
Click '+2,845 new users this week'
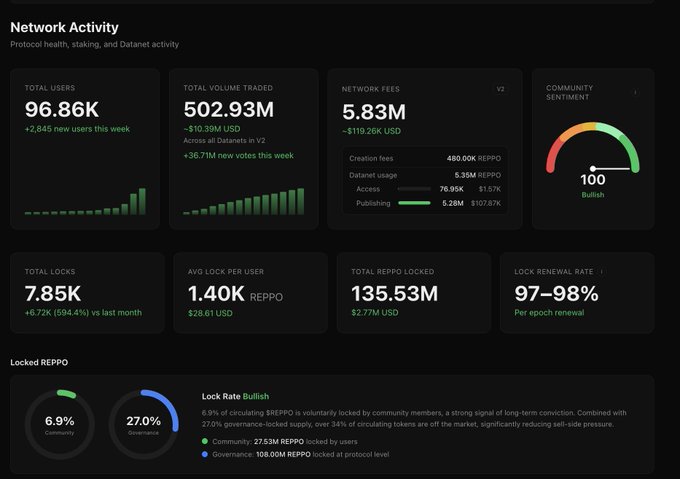(x=77, y=129)
